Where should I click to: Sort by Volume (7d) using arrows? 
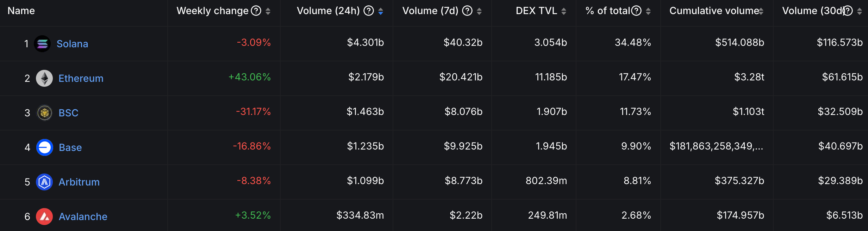479,11
